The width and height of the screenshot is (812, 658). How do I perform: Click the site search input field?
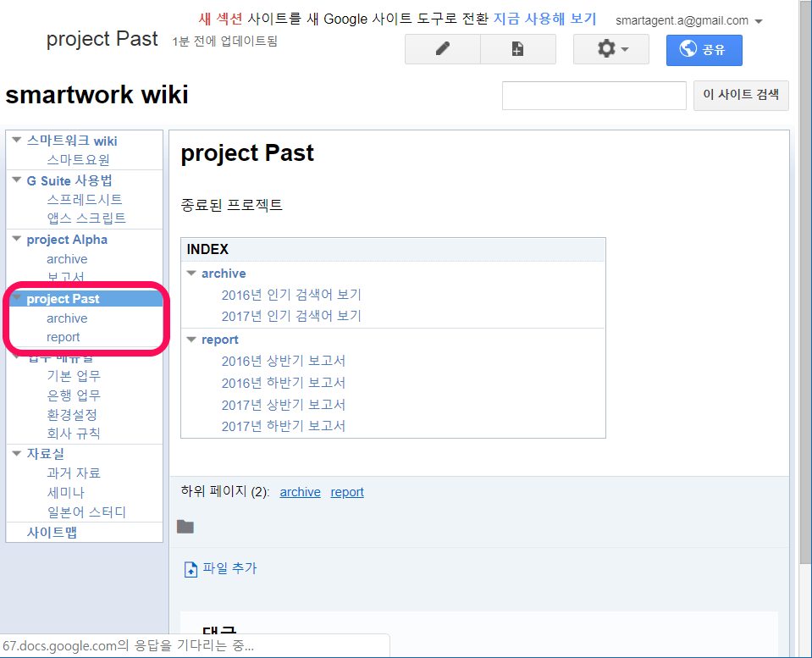pos(594,95)
